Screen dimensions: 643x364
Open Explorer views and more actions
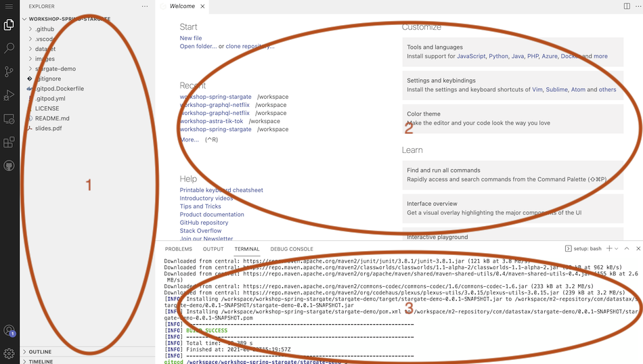point(145,6)
